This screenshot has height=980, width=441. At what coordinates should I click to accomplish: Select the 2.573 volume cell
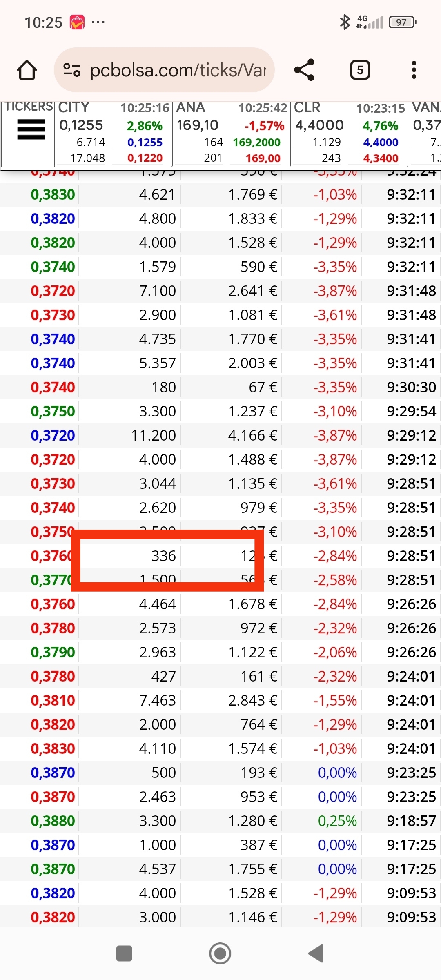pos(157,628)
